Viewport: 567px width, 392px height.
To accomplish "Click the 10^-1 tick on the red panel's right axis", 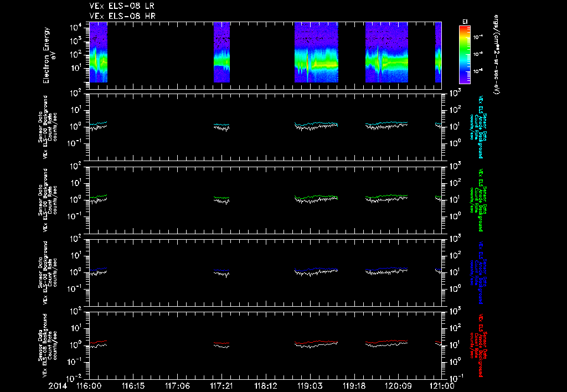I will 455,378.
